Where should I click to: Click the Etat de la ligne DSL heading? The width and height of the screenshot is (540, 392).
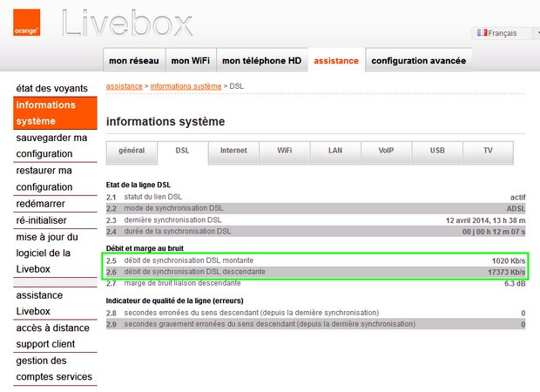[x=138, y=185]
